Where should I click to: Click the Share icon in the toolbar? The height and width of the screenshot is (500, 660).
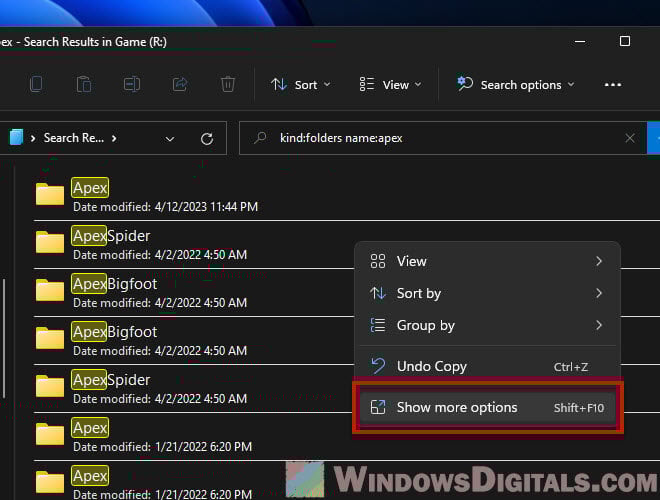[x=180, y=84]
